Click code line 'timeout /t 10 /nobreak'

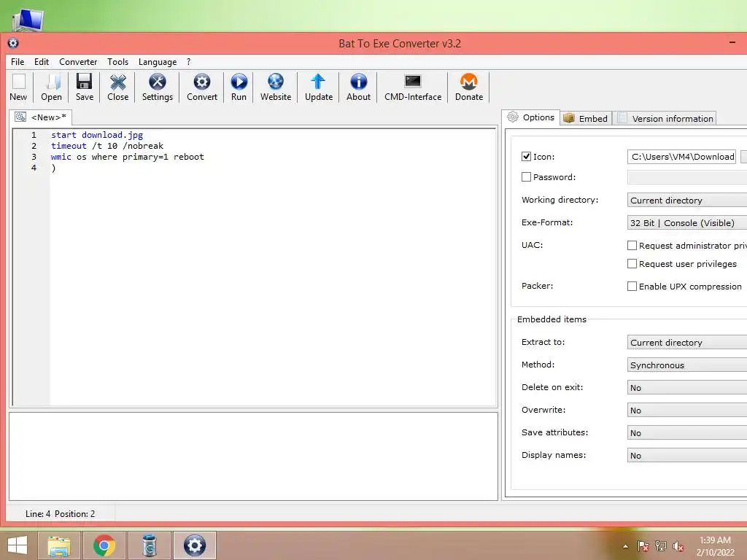coord(107,146)
